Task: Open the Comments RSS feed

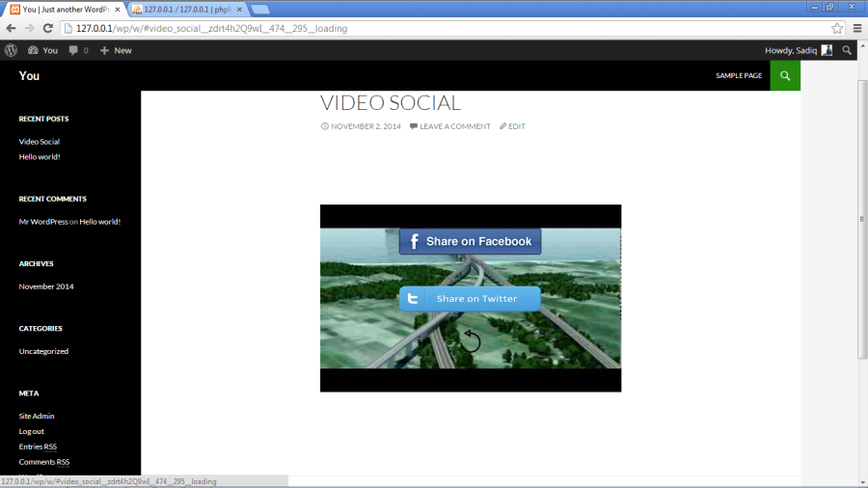Action: [44, 462]
